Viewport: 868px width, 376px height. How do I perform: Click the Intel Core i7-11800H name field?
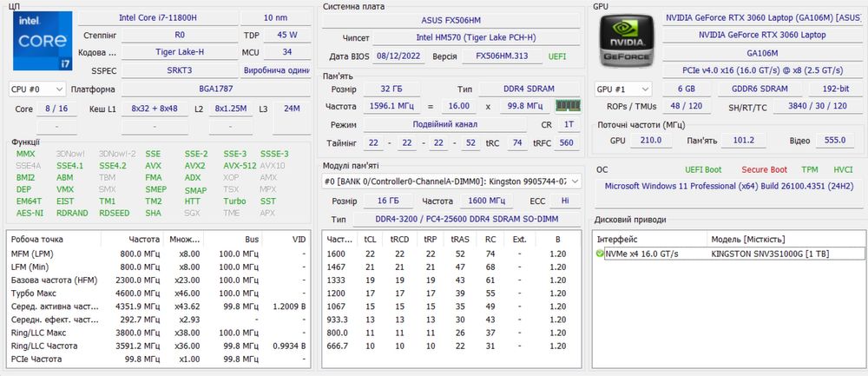coord(158,17)
